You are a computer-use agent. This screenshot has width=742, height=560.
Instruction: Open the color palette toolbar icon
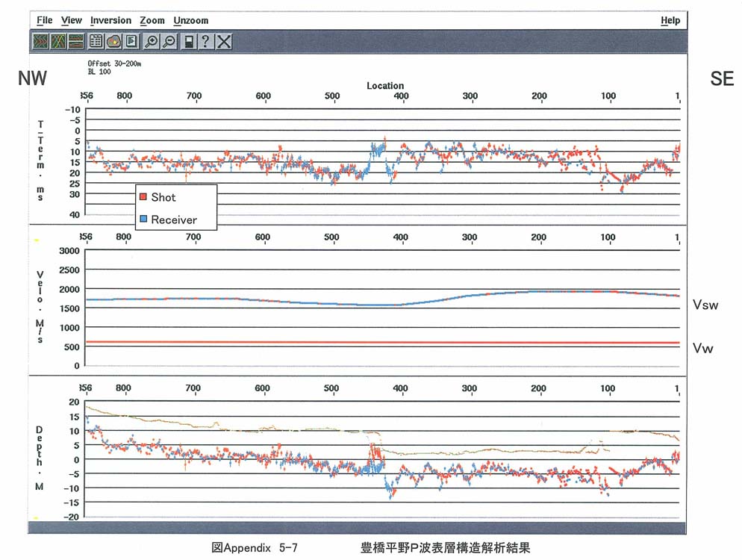click(x=113, y=42)
